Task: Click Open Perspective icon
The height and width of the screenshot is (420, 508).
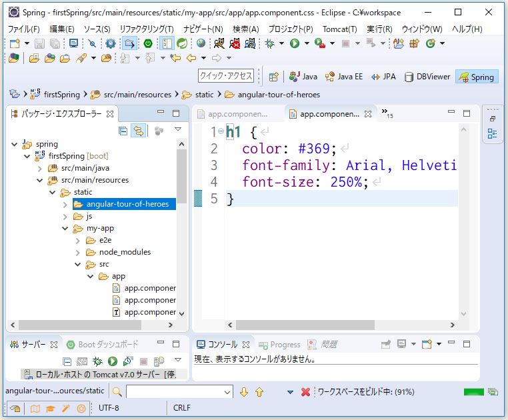Action: point(274,77)
